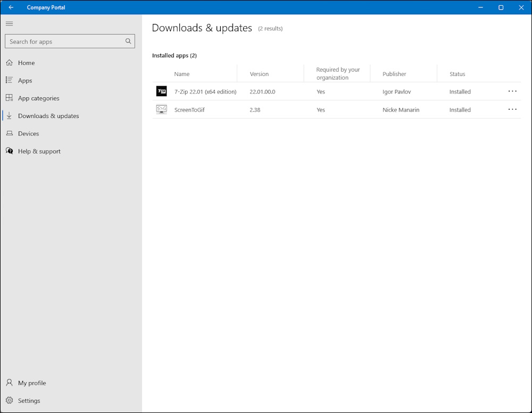Image resolution: width=532 pixels, height=413 pixels.
Task: Open the Apps section
Action: pyautogui.click(x=71, y=80)
